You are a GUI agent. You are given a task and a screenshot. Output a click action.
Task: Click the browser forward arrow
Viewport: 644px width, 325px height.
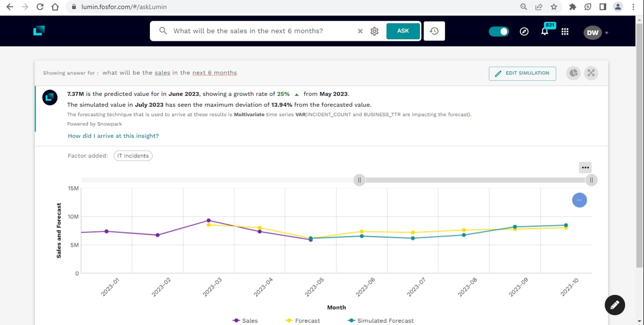(x=25, y=7)
